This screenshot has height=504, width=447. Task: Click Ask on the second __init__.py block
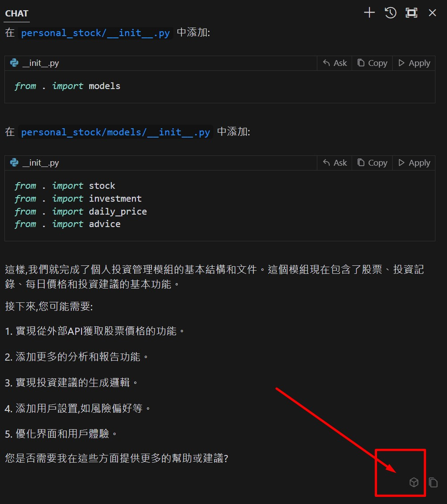pyautogui.click(x=335, y=163)
